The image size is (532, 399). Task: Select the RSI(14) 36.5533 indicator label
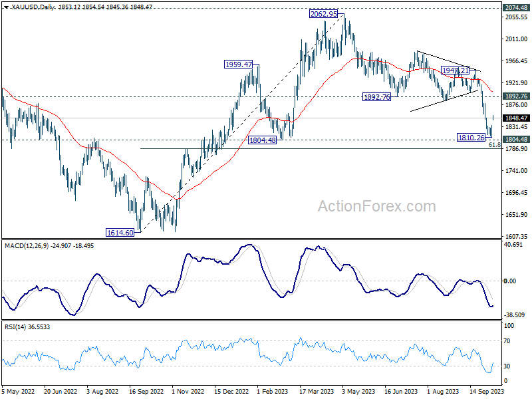tap(27, 327)
